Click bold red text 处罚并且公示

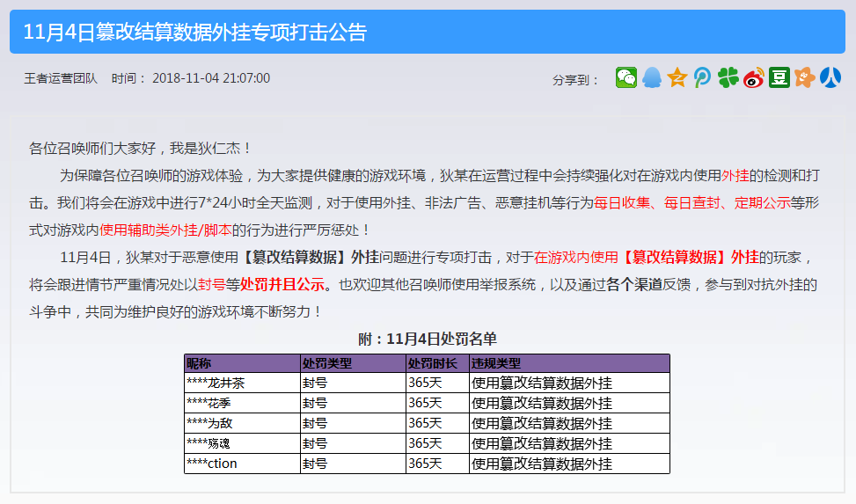(x=282, y=285)
